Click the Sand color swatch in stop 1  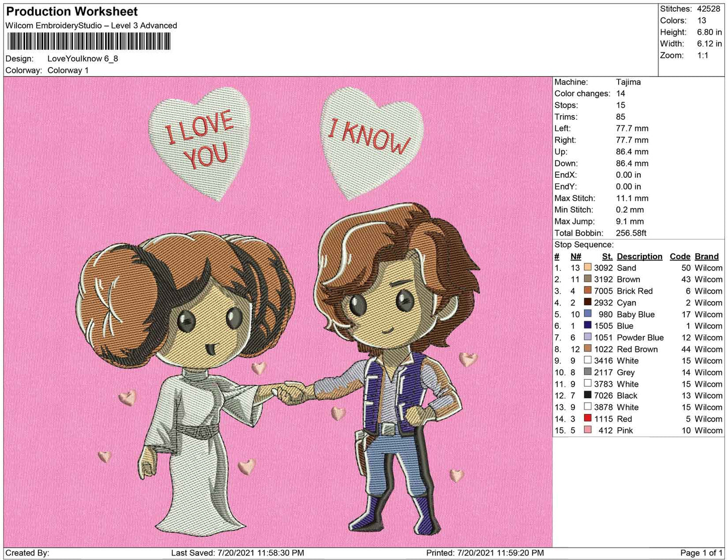(x=587, y=268)
